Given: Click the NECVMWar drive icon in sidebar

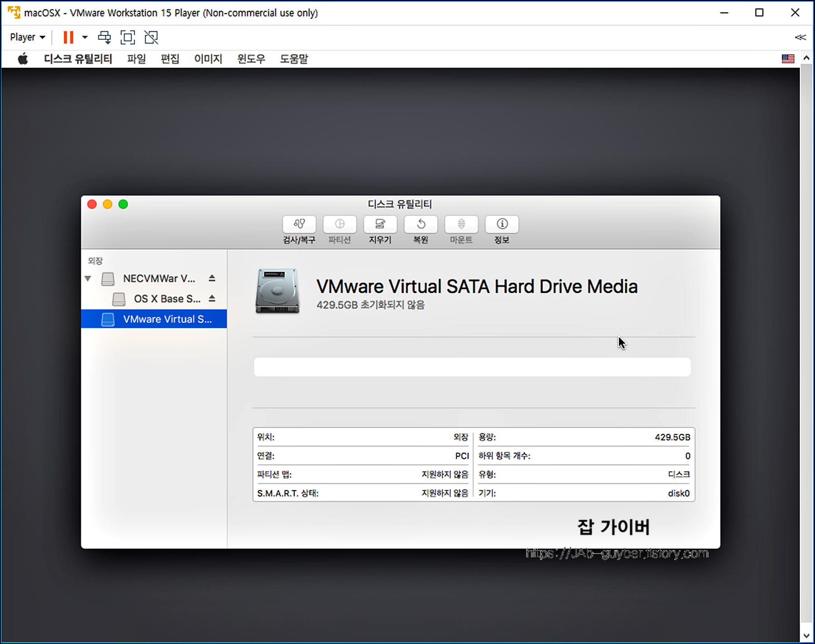Looking at the screenshot, I should [108, 279].
